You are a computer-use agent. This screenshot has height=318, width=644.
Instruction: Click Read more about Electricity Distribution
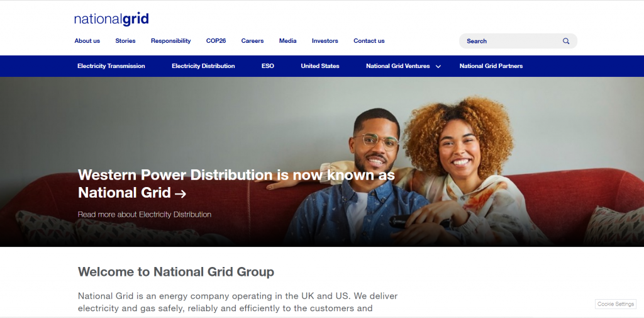click(145, 214)
